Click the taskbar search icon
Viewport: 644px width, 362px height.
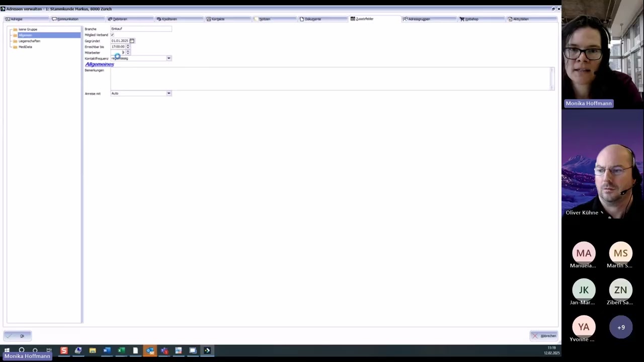pos(22,350)
